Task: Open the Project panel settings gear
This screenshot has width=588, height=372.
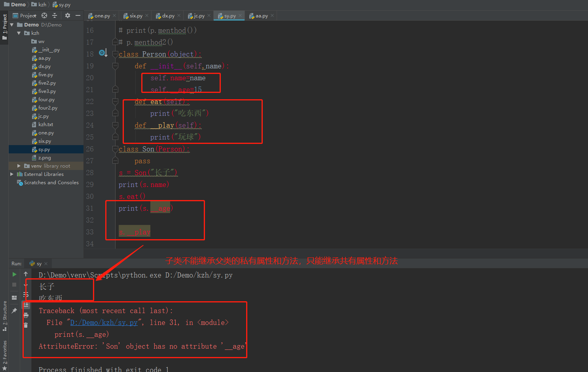Action: [x=67, y=15]
